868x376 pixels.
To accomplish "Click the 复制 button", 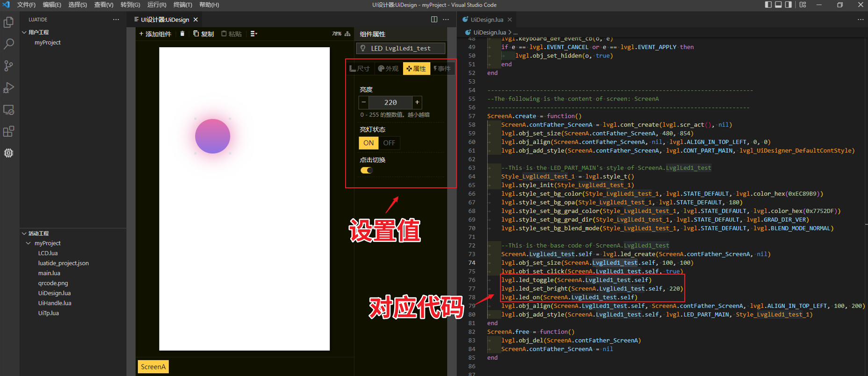I will (203, 34).
